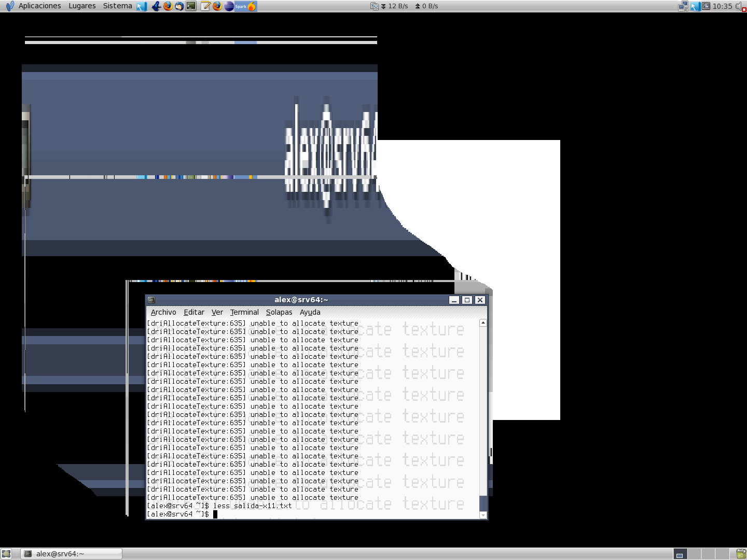Expand the Lugares menu

(82, 6)
